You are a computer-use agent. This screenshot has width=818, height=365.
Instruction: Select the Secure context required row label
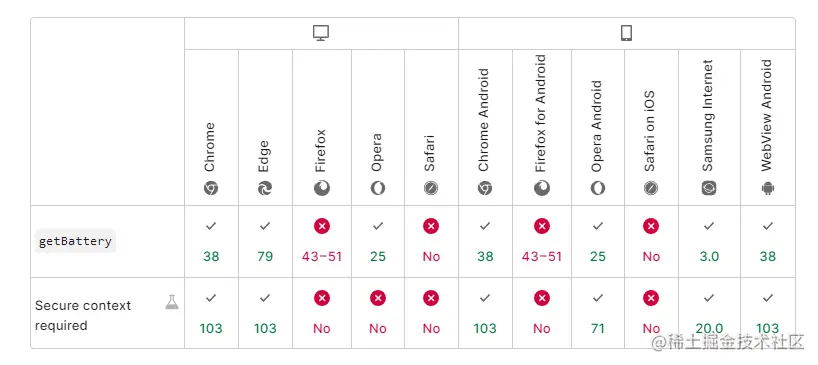coord(83,315)
